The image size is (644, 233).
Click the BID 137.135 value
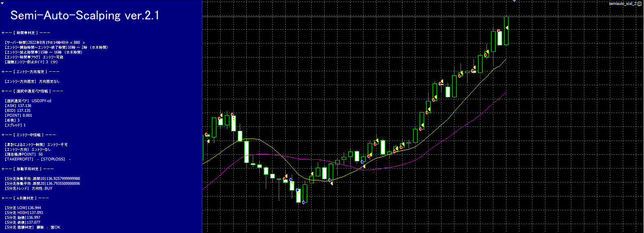[24, 111]
